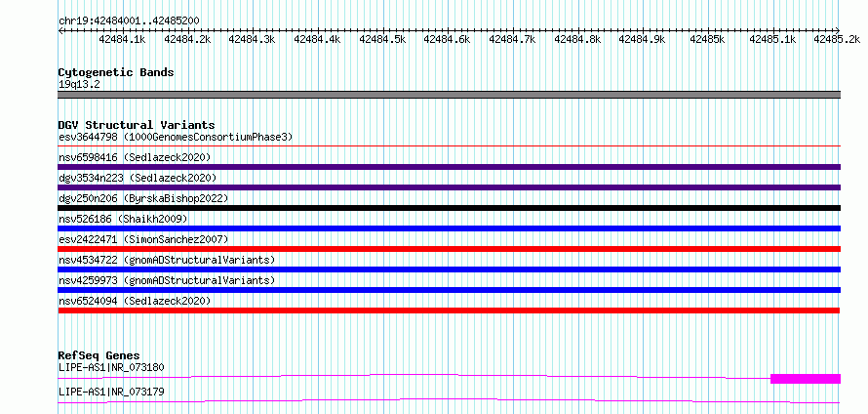
Task: Click the 19q13.2 band label
Action: (x=79, y=85)
